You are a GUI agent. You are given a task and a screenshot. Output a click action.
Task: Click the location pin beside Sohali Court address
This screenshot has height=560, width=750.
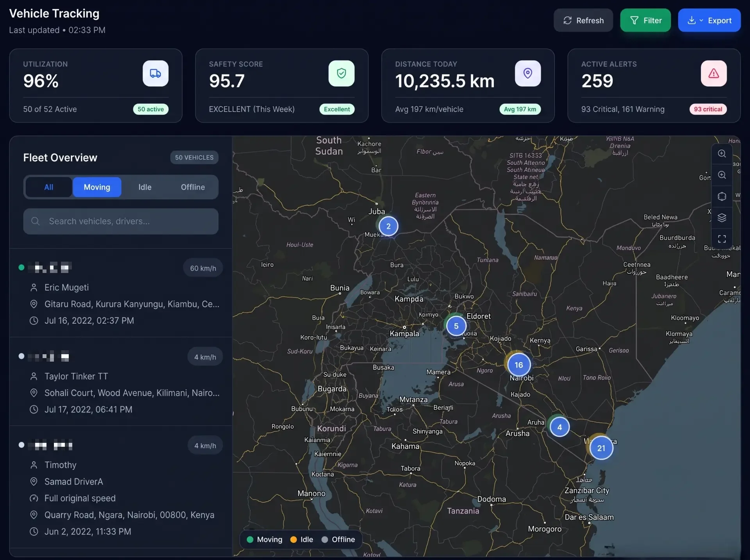34,393
